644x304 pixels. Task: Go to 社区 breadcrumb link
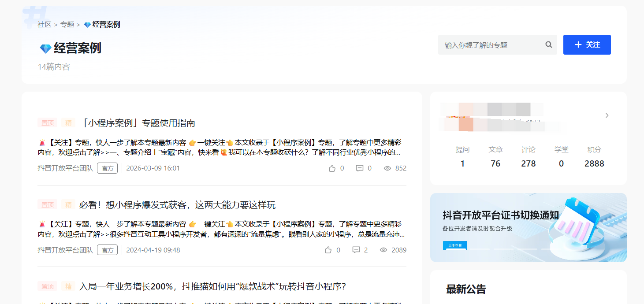click(44, 25)
